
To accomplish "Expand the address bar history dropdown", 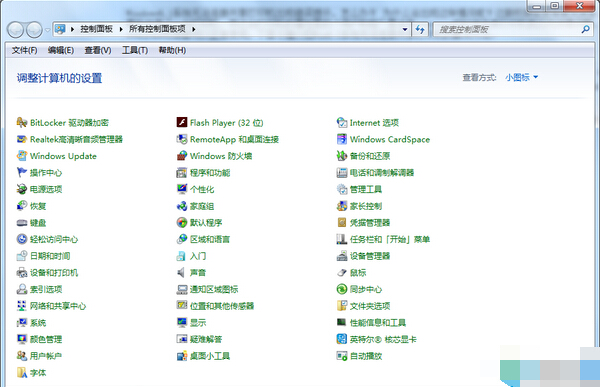I will pos(405,29).
